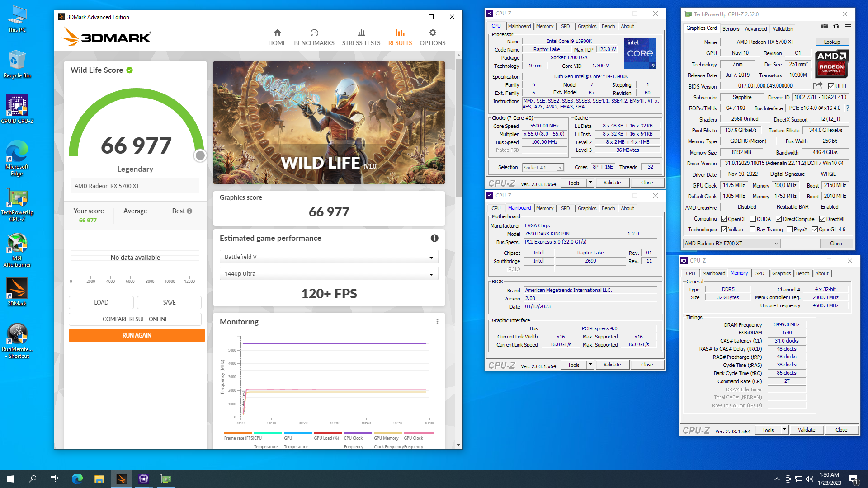Open Socket #1 selection dropdown
Screen dimensions: 868x488
[543, 167]
